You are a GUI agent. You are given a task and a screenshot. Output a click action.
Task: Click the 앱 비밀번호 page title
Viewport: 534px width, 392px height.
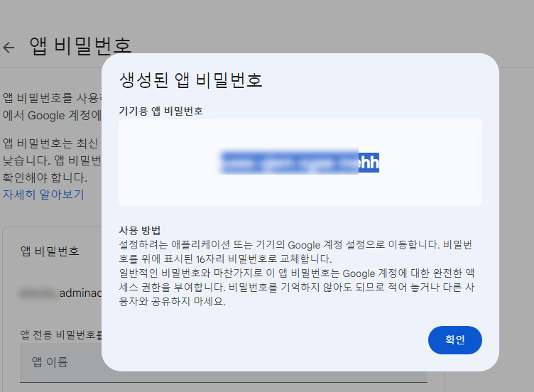(x=80, y=46)
